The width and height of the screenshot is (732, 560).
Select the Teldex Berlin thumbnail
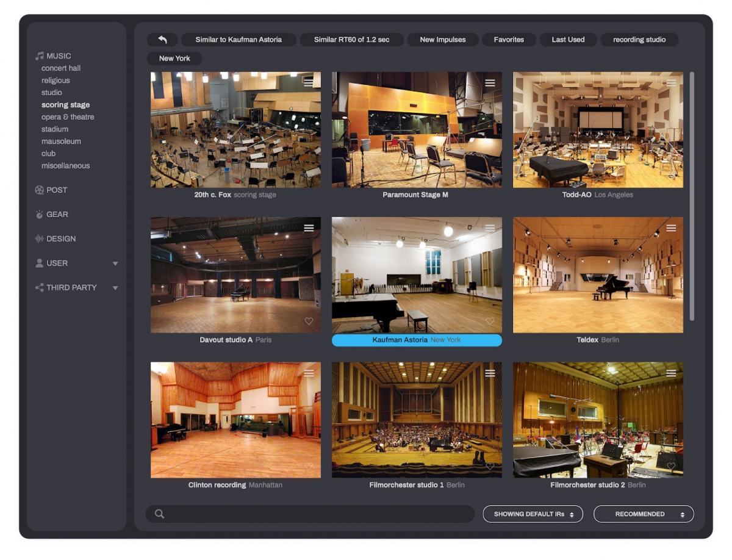(598, 275)
